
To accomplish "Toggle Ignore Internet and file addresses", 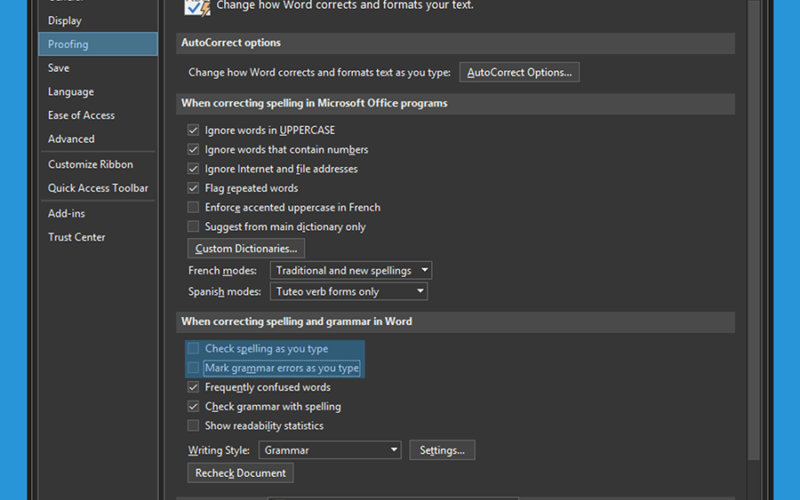I will click(193, 169).
